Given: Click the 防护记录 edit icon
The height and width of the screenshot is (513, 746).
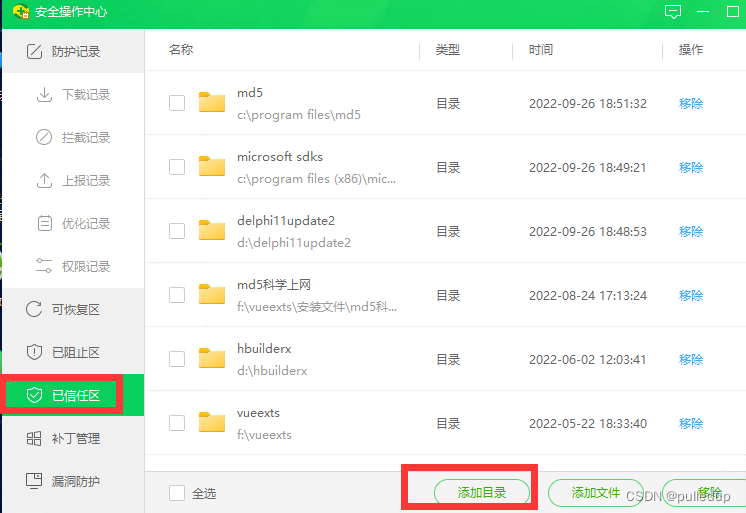Looking at the screenshot, I should 34,51.
